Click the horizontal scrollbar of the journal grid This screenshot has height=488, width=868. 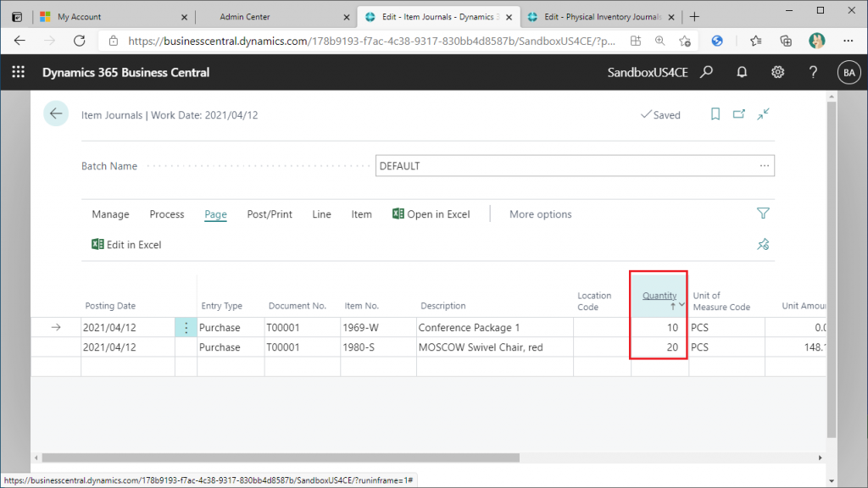281,457
